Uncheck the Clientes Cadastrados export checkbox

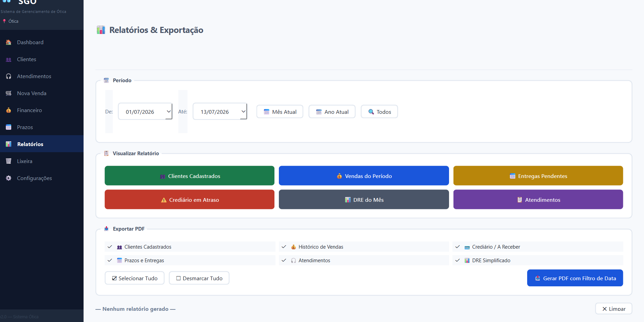tap(110, 247)
